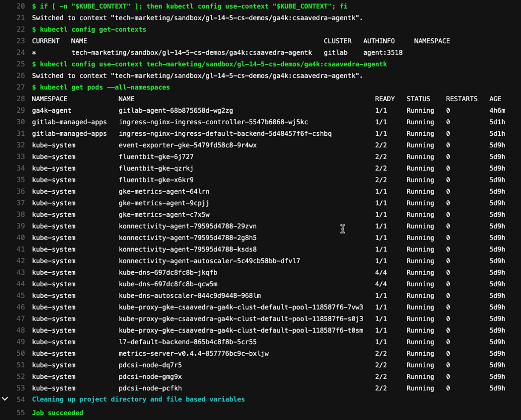Click the "Job succeeded" message
This screenshot has height=420, width=521.
click(x=58, y=413)
